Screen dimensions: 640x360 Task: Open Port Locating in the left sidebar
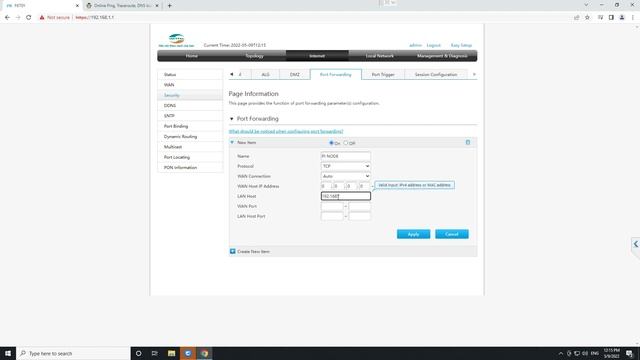[190, 158]
